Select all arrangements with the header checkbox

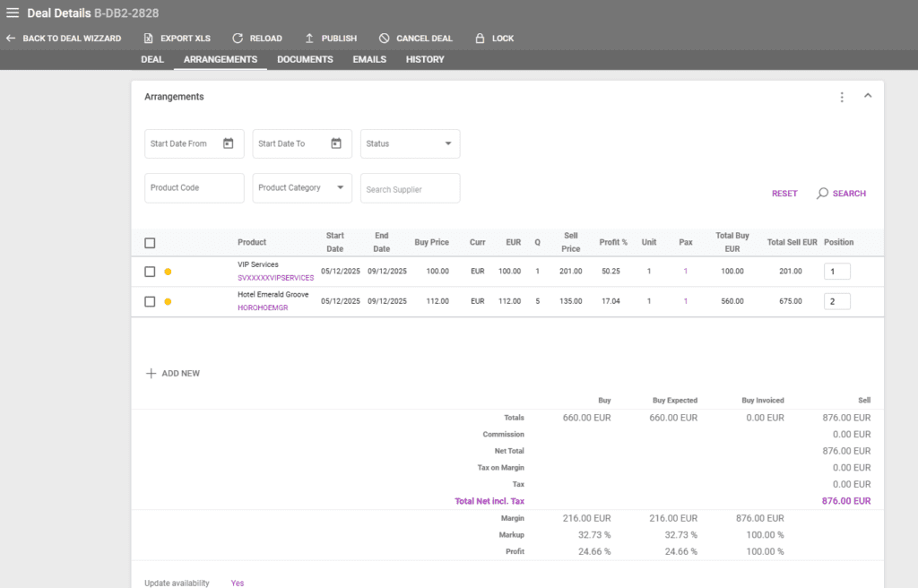[150, 242]
